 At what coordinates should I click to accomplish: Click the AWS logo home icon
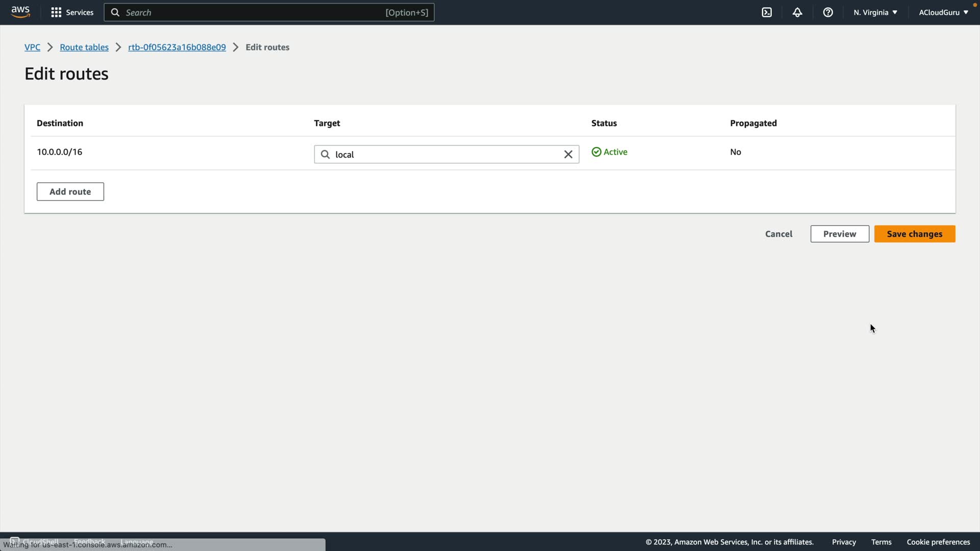point(20,12)
